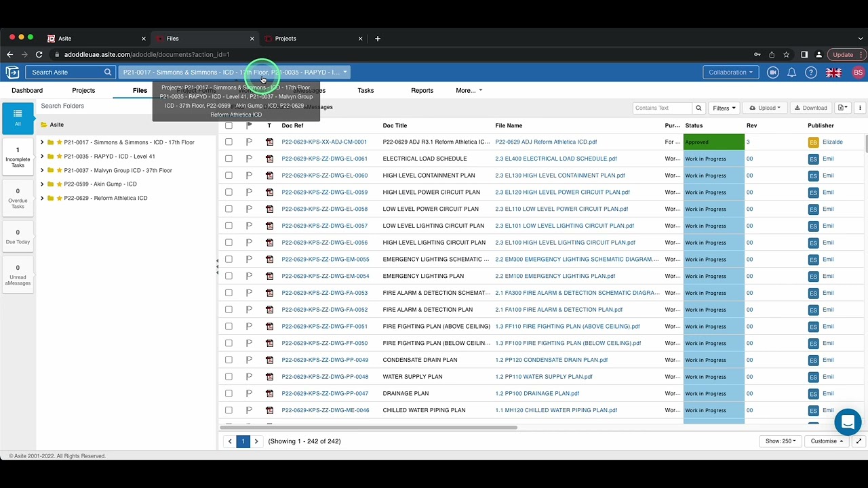Open the Reports tab
Screen dimensions: 868x488
(422, 91)
